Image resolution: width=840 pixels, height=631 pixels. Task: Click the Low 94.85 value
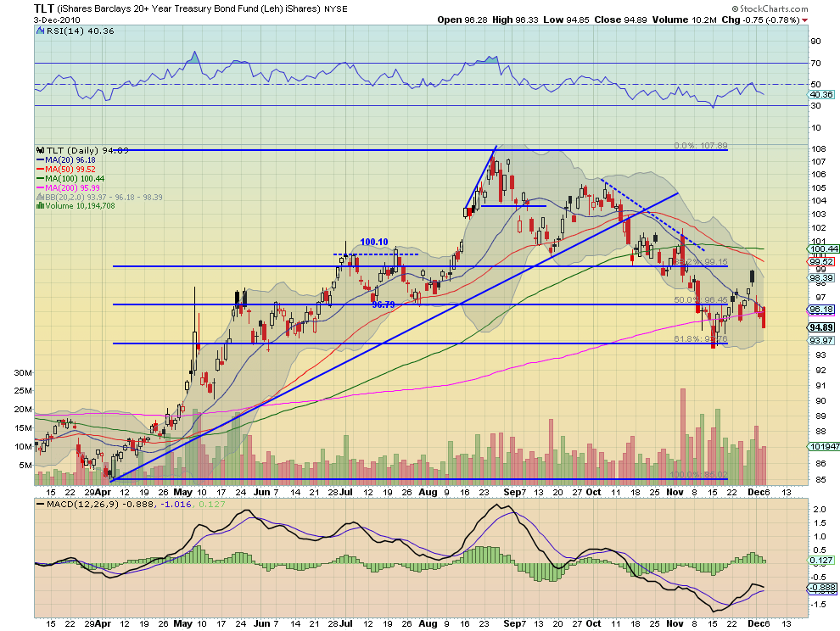(566, 20)
